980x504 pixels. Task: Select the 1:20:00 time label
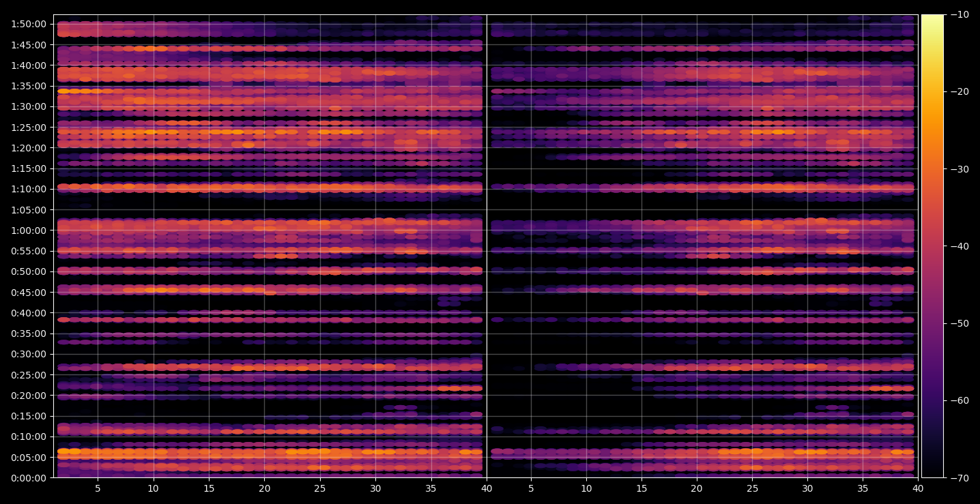click(x=29, y=148)
